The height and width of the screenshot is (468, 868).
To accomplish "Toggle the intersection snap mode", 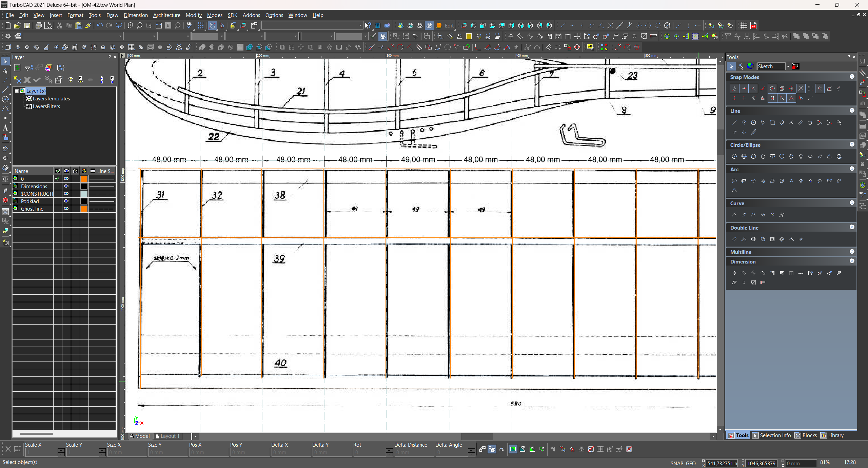I will click(x=801, y=89).
